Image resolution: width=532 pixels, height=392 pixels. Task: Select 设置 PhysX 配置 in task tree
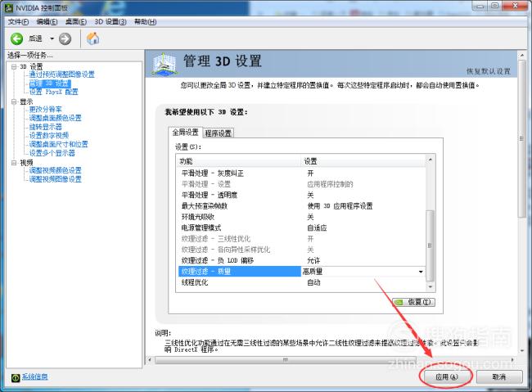(53, 92)
